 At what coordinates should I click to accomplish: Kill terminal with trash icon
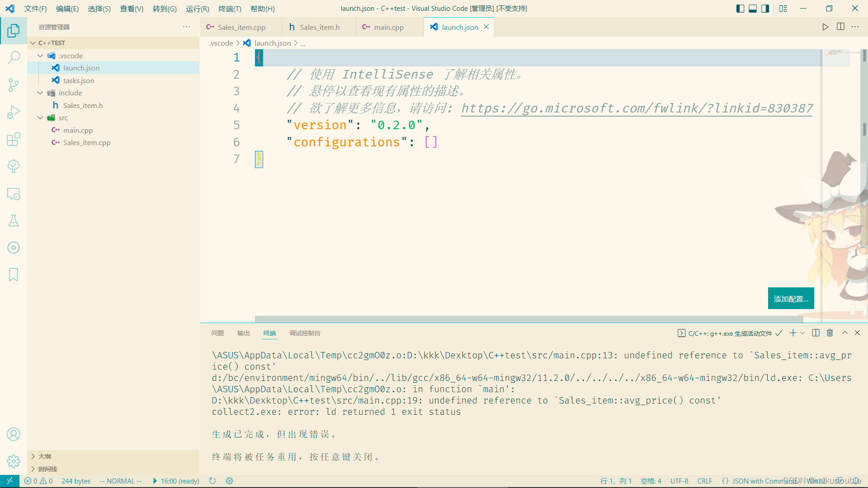(830, 333)
